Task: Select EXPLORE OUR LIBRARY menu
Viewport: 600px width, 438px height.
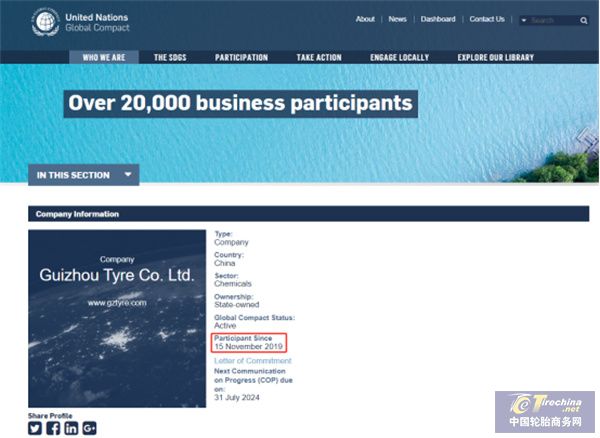Action: [496, 57]
